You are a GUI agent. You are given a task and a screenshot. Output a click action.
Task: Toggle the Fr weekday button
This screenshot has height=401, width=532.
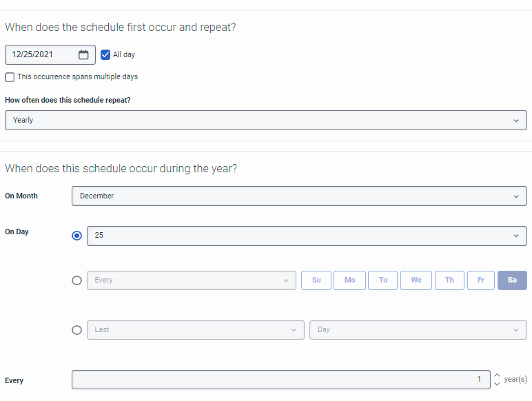coord(481,280)
